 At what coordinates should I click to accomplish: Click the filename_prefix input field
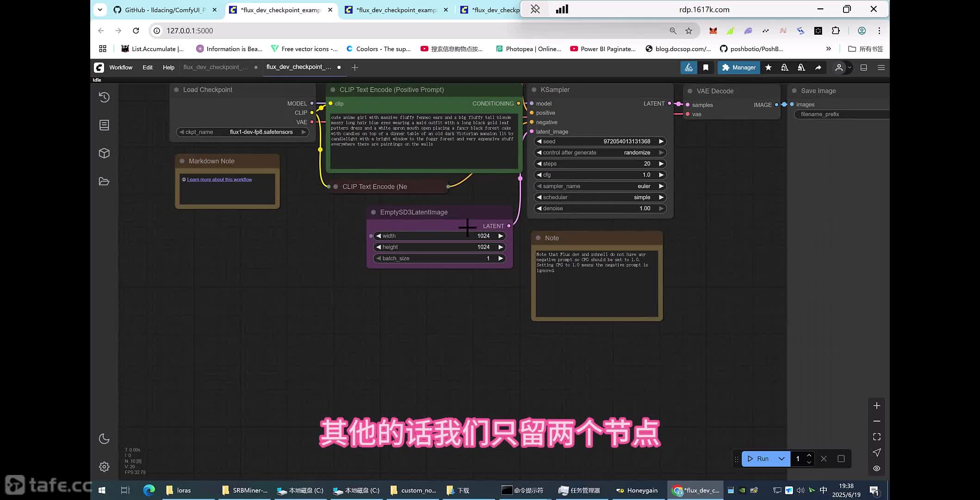click(x=842, y=114)
